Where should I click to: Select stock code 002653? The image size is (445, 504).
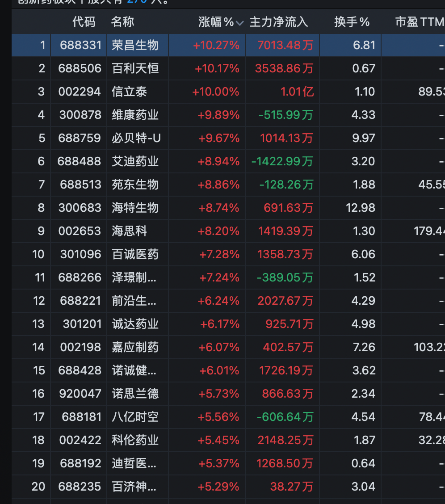pyautogui.click(x=80, y=231)
